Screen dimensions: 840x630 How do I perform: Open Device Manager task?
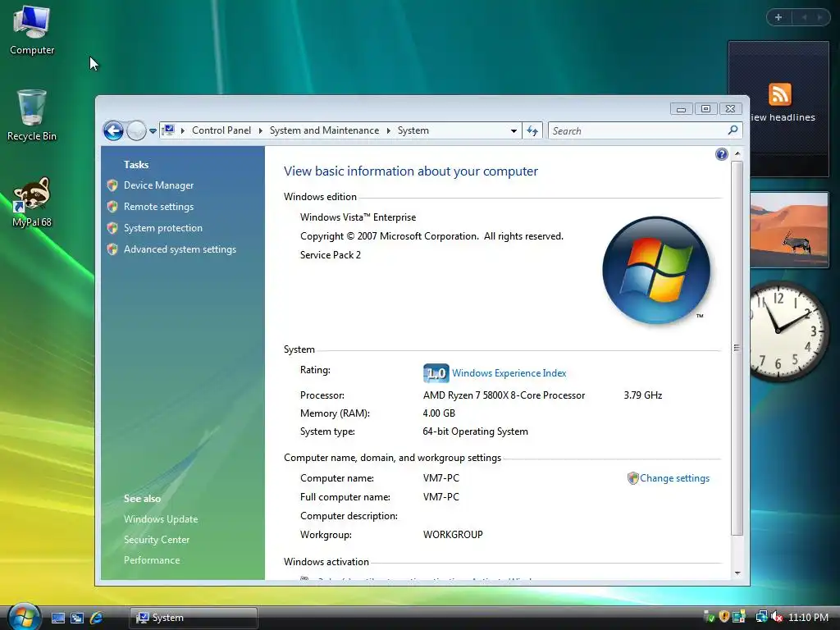[x=158, y=185]
